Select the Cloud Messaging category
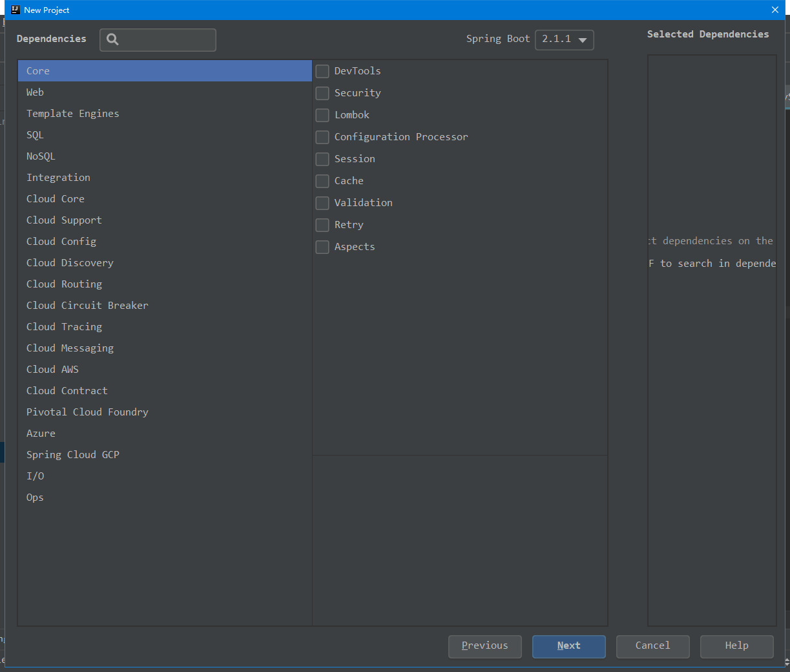790x672 pixels. point(165,348)
